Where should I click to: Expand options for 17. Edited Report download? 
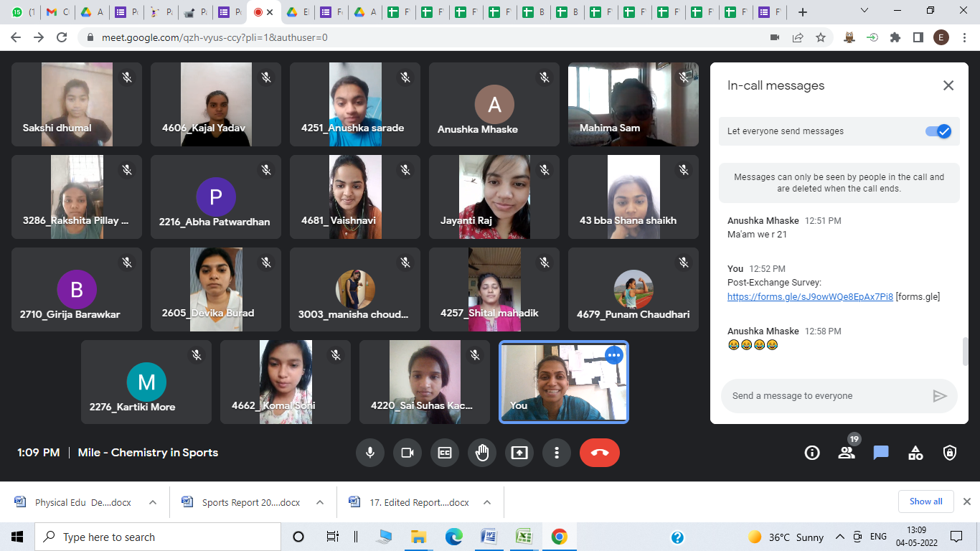pyautogui.click(x=487, y=502)
